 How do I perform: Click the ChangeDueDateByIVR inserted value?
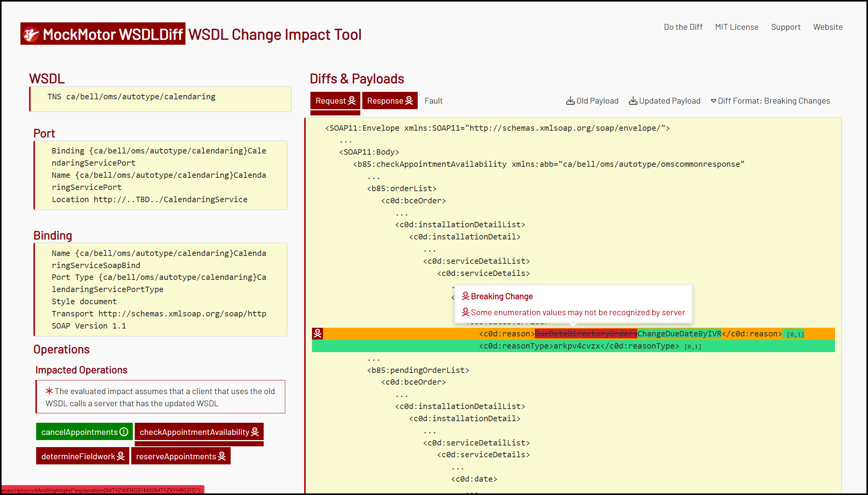pyautogui.click(x=679, y=334)
